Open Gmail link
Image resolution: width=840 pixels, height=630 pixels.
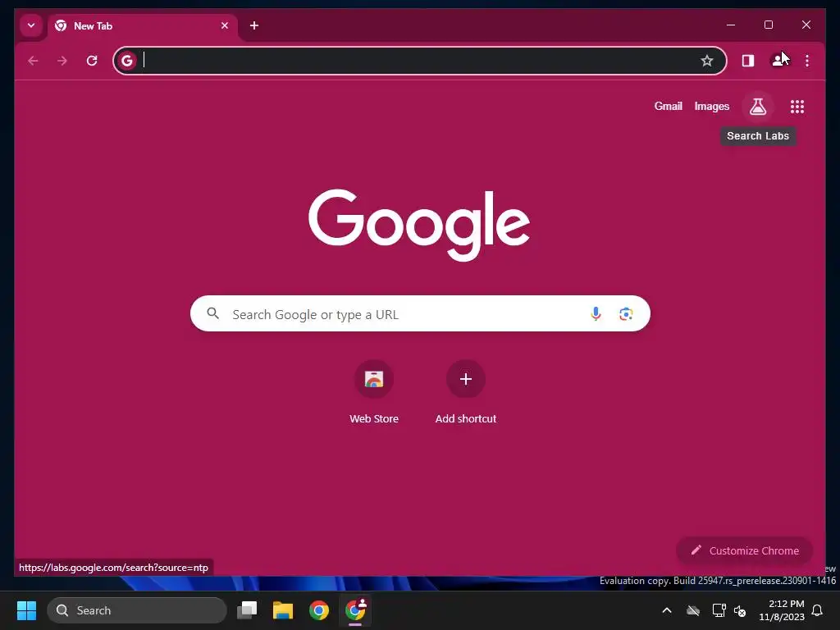pos(668,106)
